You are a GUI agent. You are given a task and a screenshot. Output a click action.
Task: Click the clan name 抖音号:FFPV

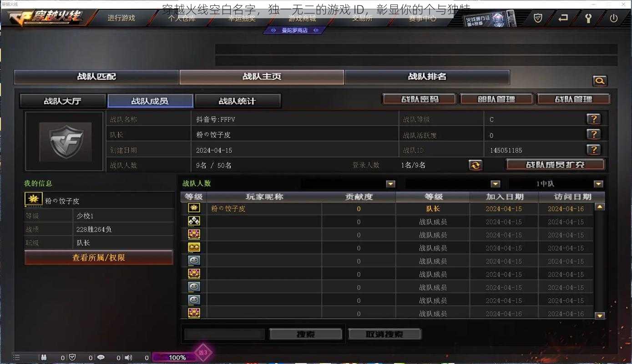click(x=216, y=120)
